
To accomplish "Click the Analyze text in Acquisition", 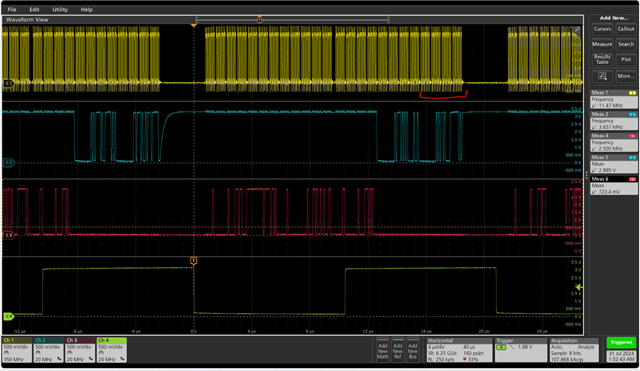I will tap(586, 347).
